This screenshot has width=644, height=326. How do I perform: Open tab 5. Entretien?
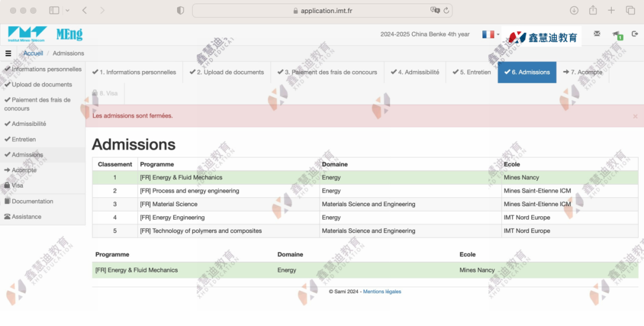tap(472, 72)
